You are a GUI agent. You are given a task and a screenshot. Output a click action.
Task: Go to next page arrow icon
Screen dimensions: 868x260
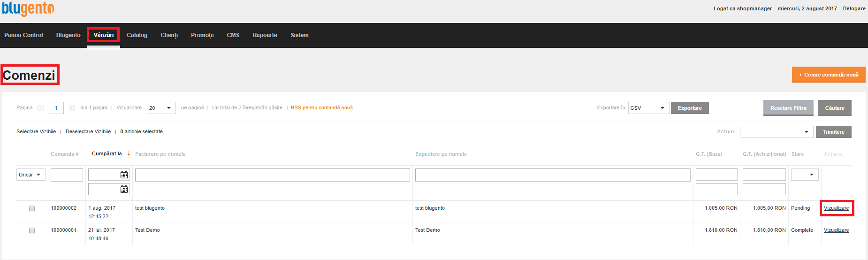(72, 108)
